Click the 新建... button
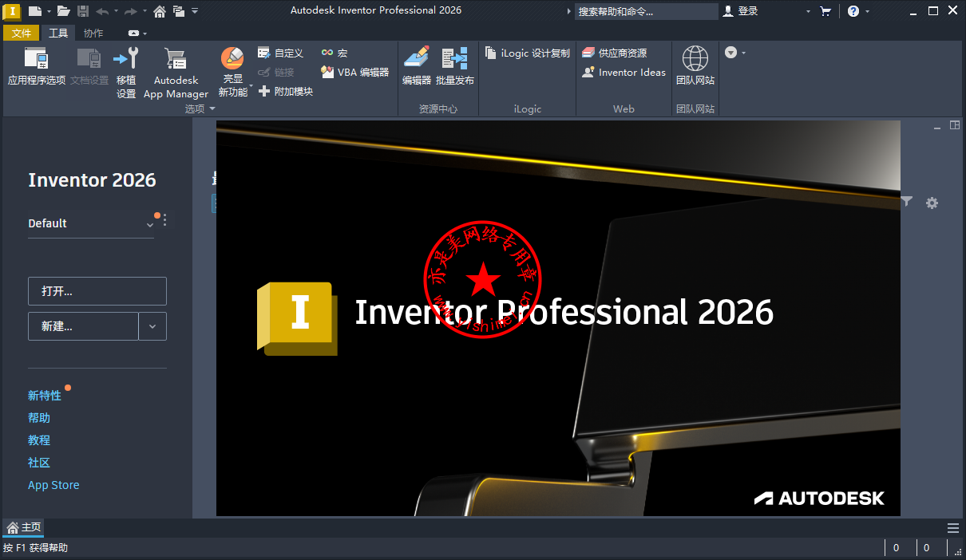Screen dimensions: 966x560 83,326
